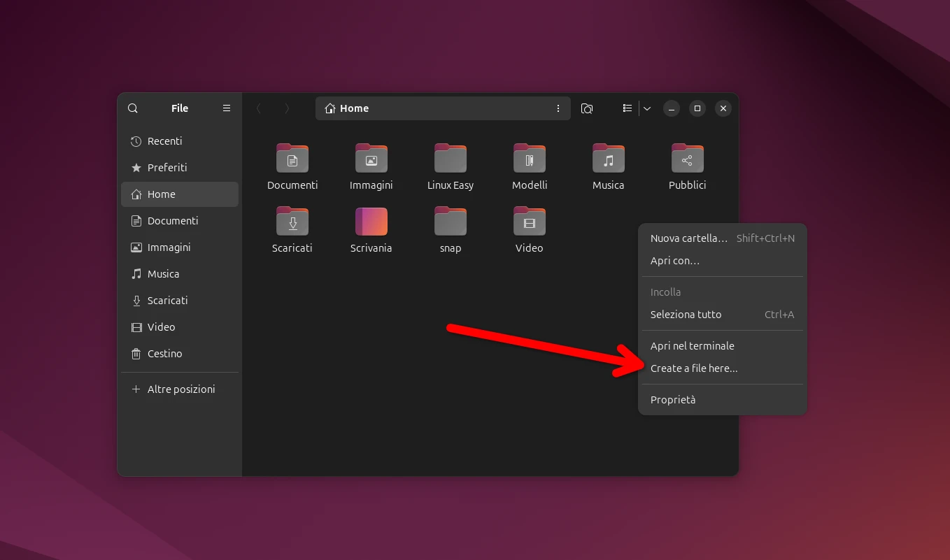
Task: Select Nuova cartella from the menu
Action: [x=688, y=238]
